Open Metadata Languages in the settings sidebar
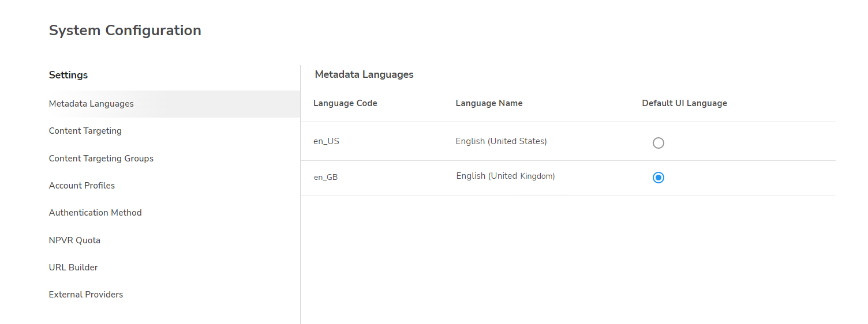Screen dimensions: 868x324 point(91,104)
